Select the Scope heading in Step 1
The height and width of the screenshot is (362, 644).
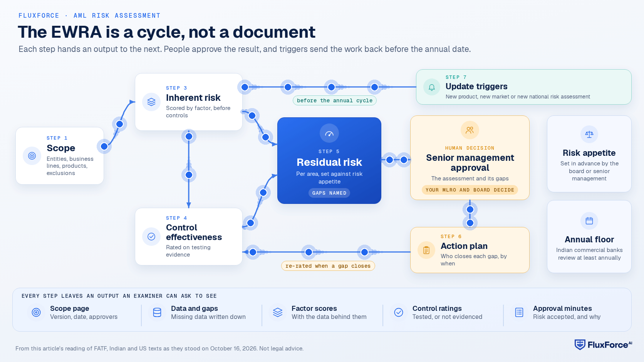61,148
